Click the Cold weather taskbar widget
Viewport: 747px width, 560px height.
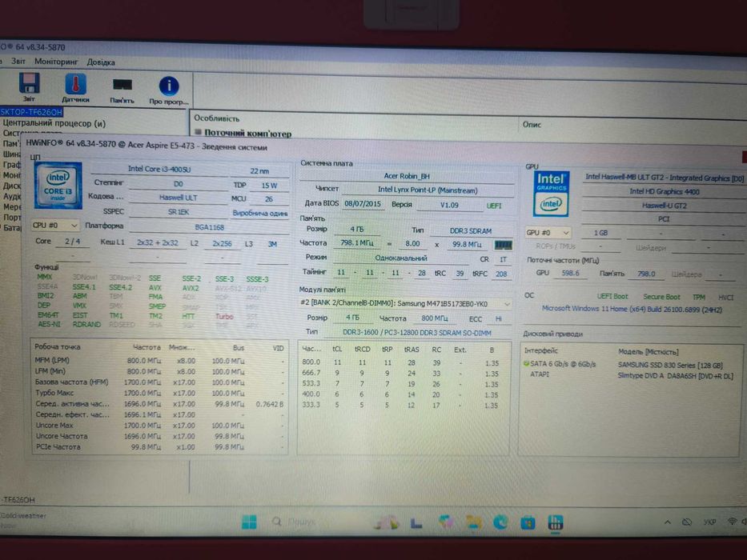coord(23,519)
